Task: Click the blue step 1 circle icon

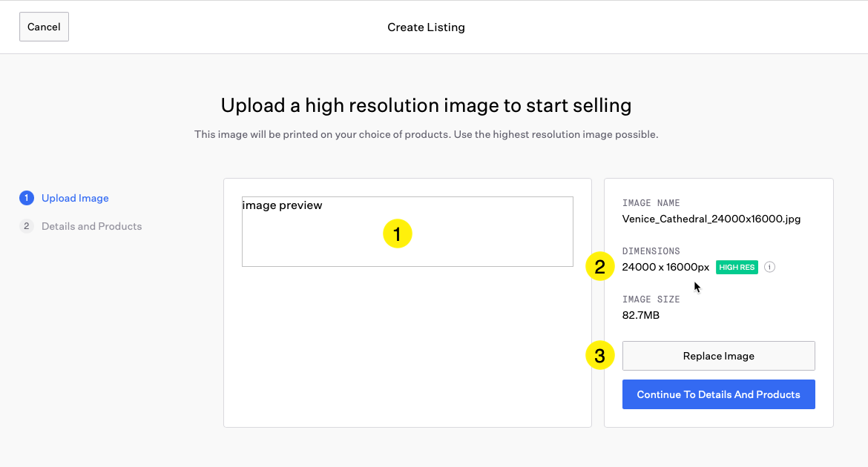Action: click(x=27, y=198)
